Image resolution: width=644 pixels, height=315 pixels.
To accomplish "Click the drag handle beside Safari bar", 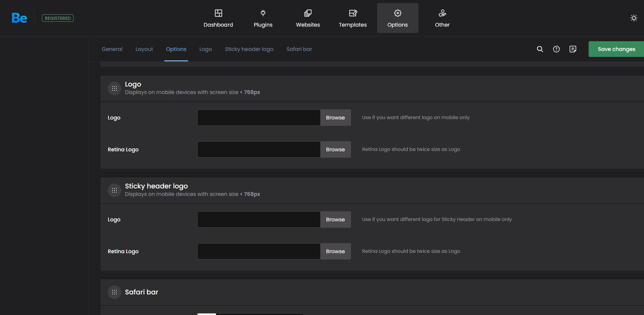I will coord(115,292).
